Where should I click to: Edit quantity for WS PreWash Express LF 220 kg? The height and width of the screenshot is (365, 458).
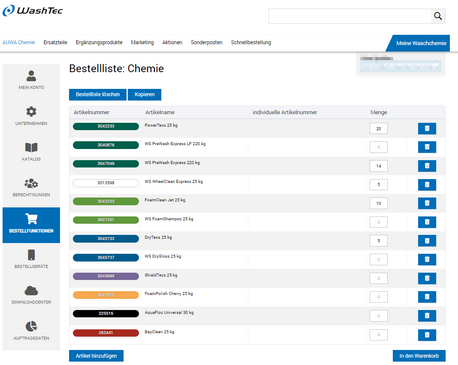(x=378, y=147)
